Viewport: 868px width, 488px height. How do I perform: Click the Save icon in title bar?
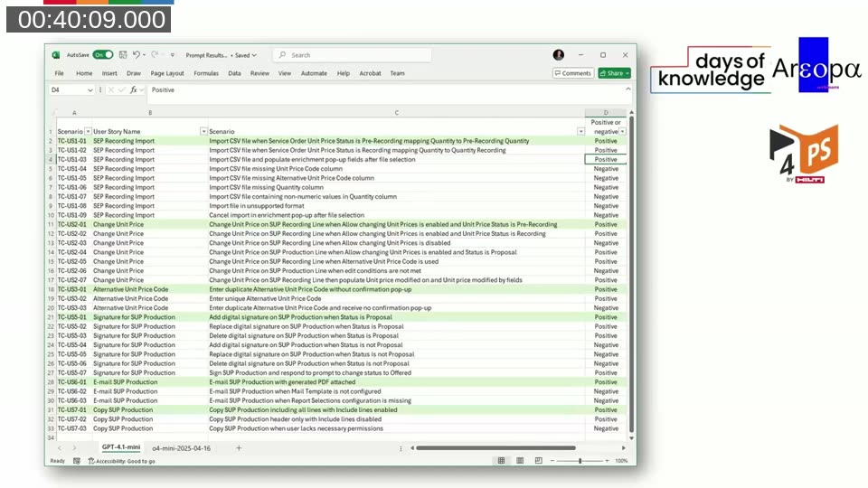[x=123, y=55]
